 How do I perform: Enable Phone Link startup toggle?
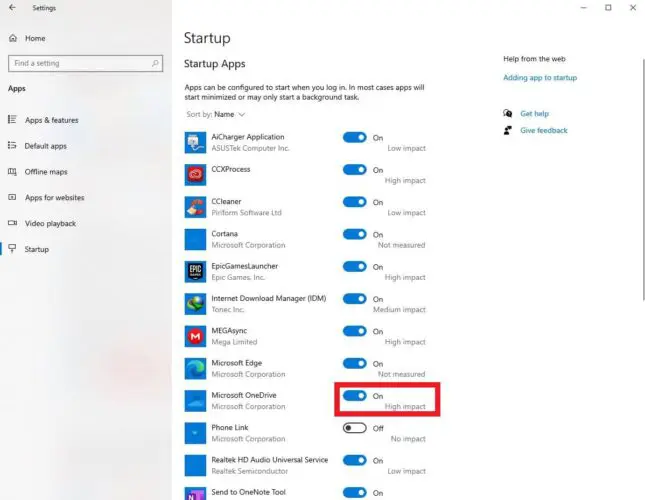coord(355,428)
